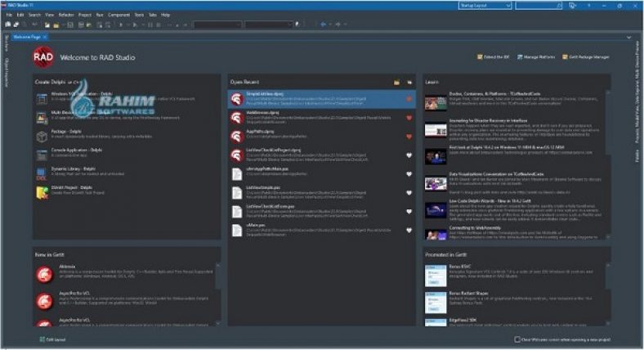Viewport: 644px width, 350px height.
Task: Click the help question mark in the title bar
Action: coord(588,6)
